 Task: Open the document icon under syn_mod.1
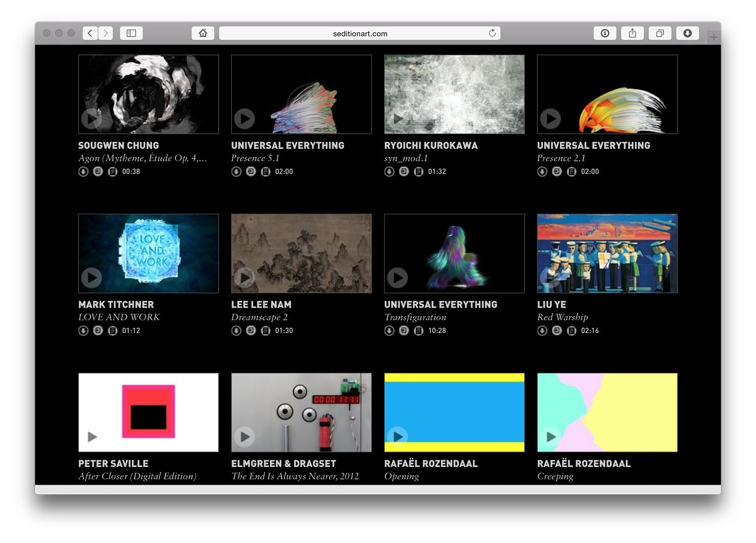418,172
